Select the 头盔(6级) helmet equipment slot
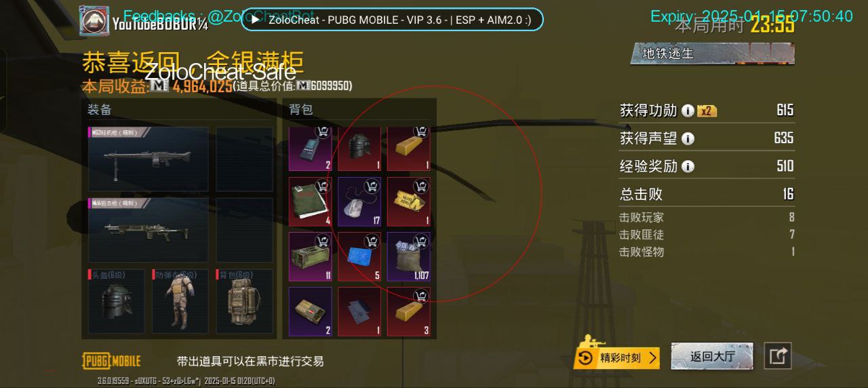Screen dimensions: 868x388 tap(116, 300)
